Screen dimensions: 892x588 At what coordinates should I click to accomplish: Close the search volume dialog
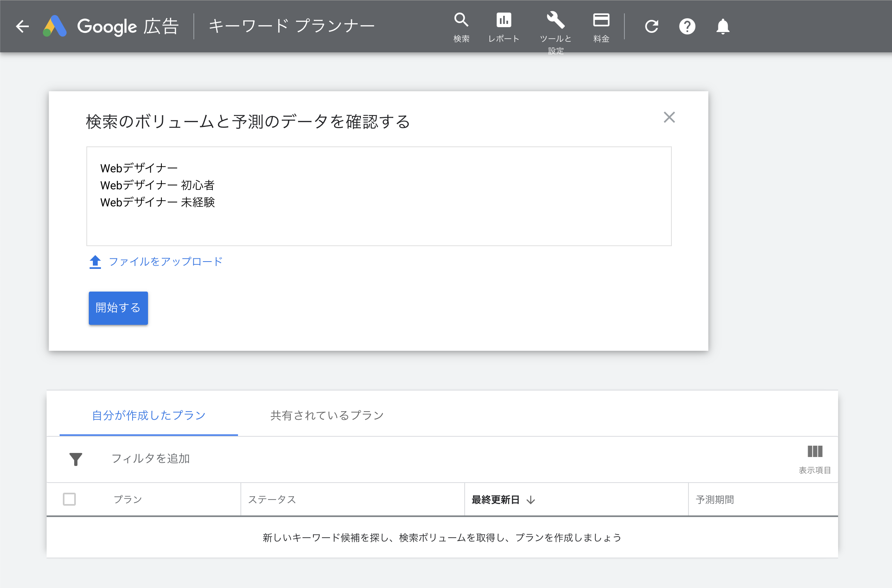[669, 117]
